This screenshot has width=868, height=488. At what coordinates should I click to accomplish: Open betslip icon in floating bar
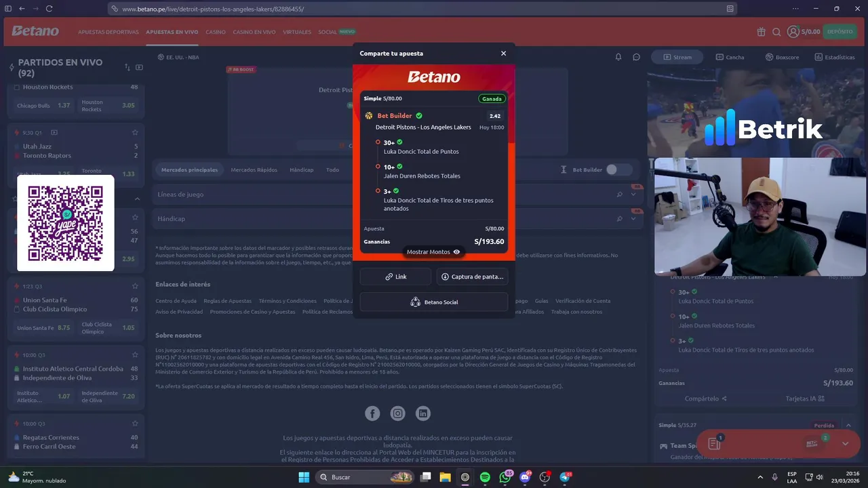coord(714,443)
